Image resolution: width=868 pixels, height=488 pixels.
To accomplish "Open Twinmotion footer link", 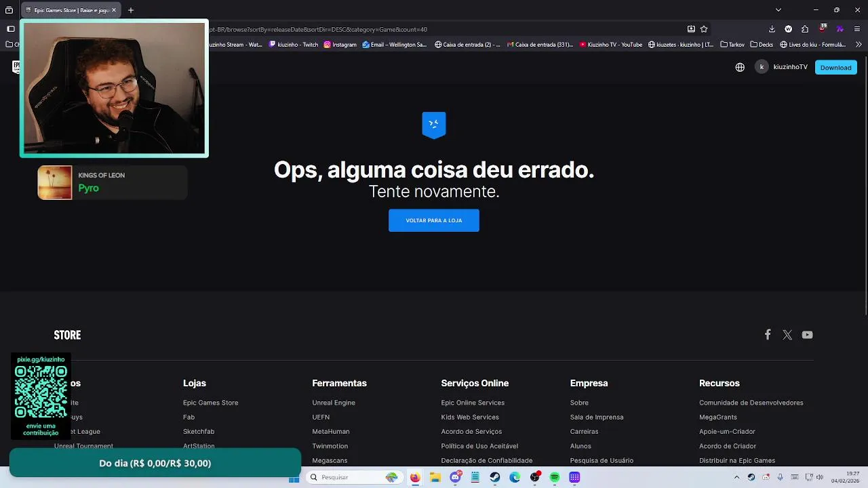I will pos(330,446).
